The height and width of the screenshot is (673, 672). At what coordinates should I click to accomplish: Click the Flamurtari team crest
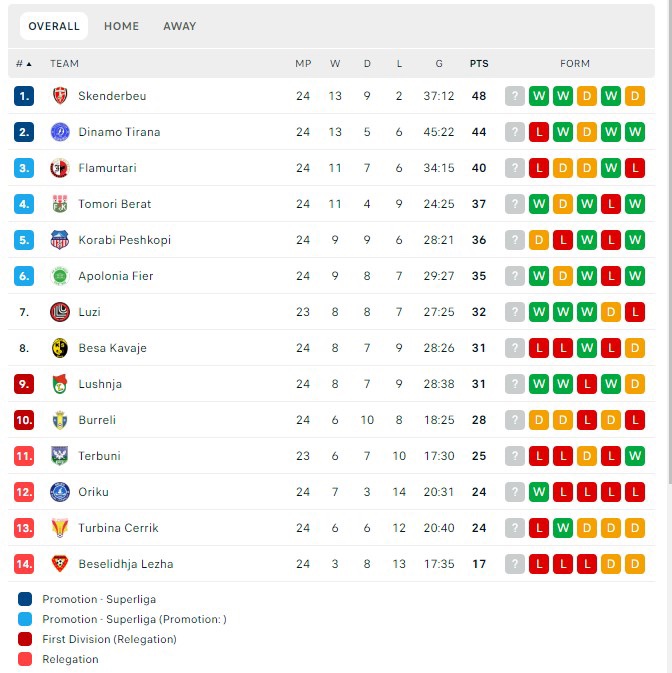60,168
